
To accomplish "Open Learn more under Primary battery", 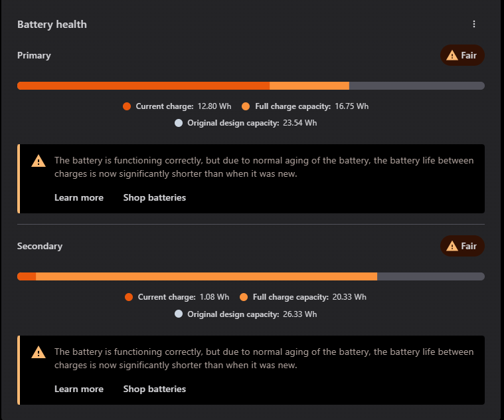I will click(78, 197).
